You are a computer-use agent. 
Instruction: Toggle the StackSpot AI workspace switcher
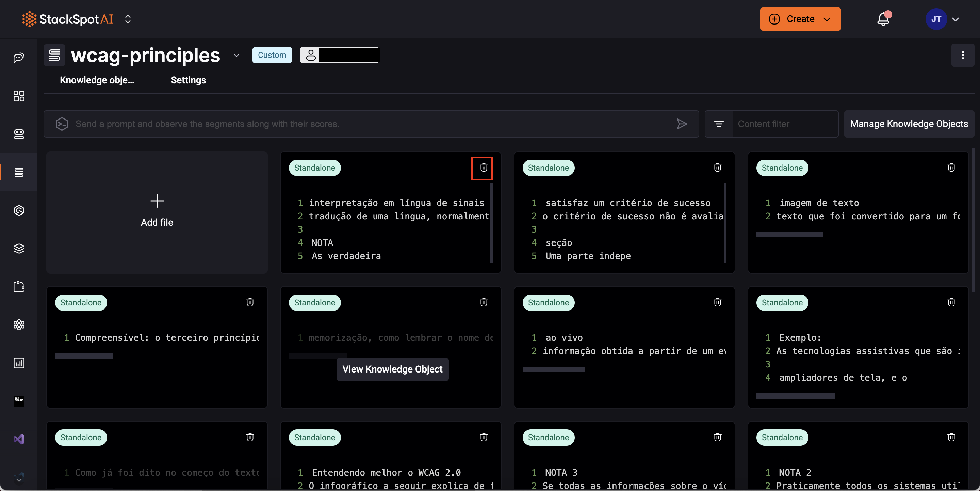point(128,19)
